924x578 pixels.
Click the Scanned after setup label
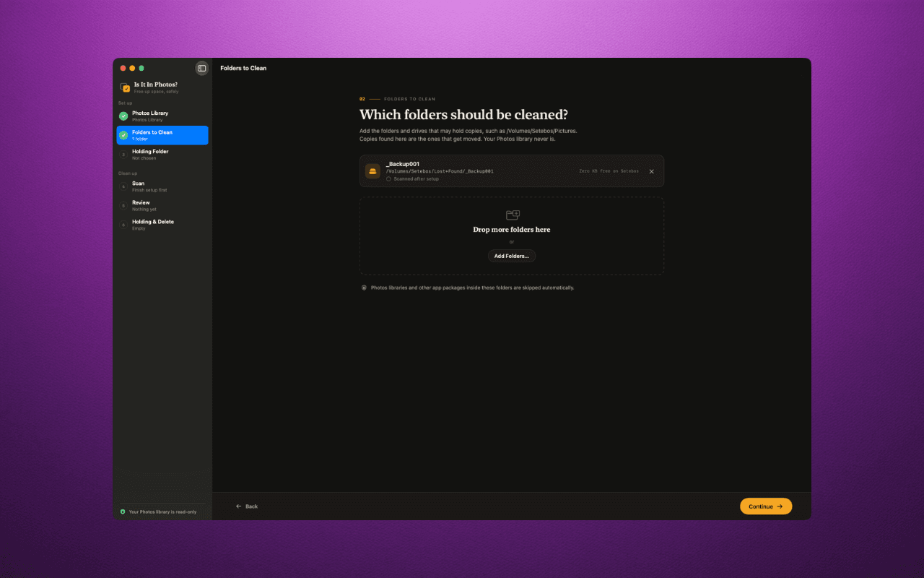click(x=417, y=178)
